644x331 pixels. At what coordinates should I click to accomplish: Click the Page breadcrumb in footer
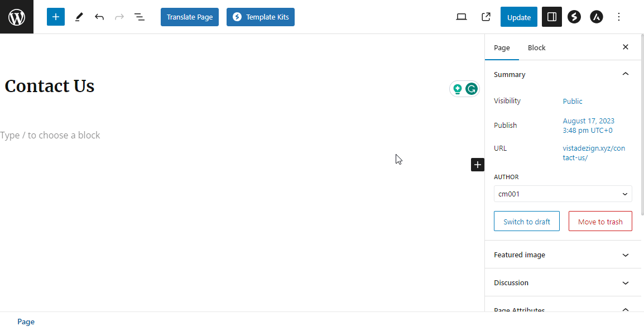point(26,322)
